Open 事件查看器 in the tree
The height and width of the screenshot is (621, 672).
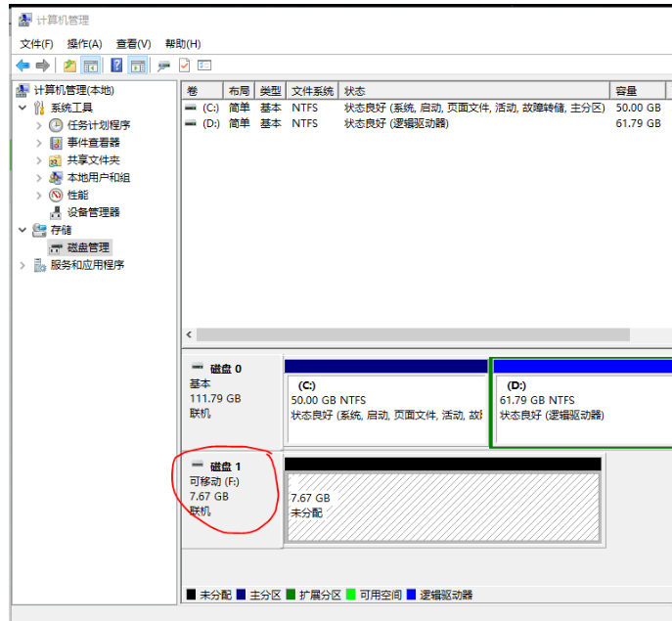click(93, 143)
